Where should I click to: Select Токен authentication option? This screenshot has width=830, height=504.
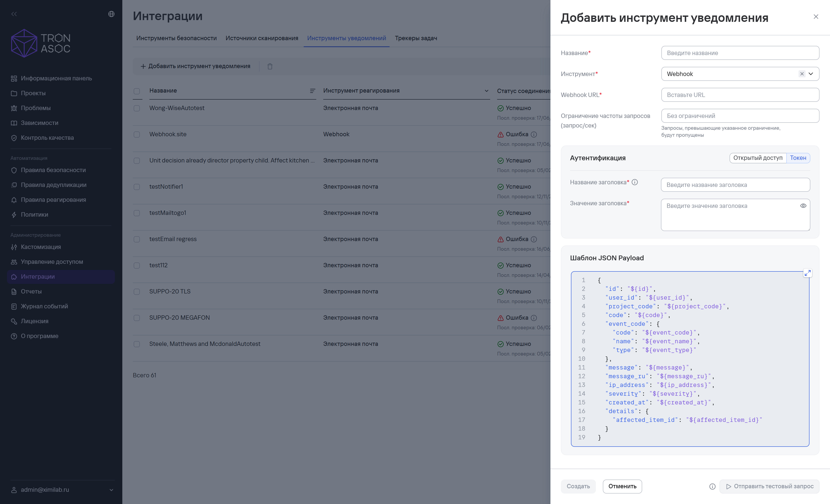pyautogui.click(x=798, y=158)
